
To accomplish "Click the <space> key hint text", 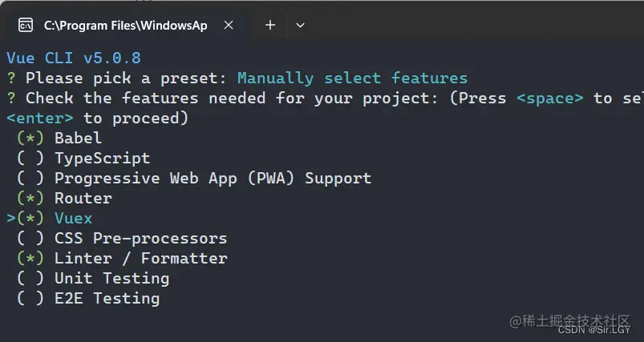I will pyautogui.click(x=549, y=99).
